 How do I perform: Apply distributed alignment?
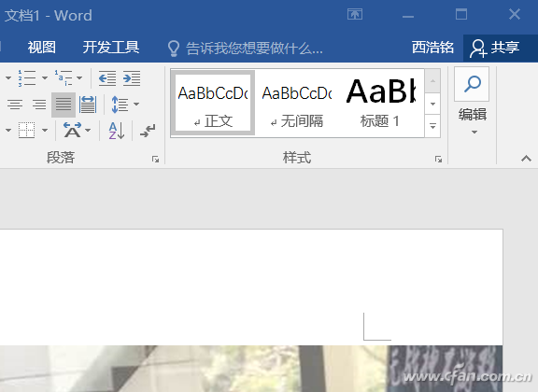coord(88,105)
